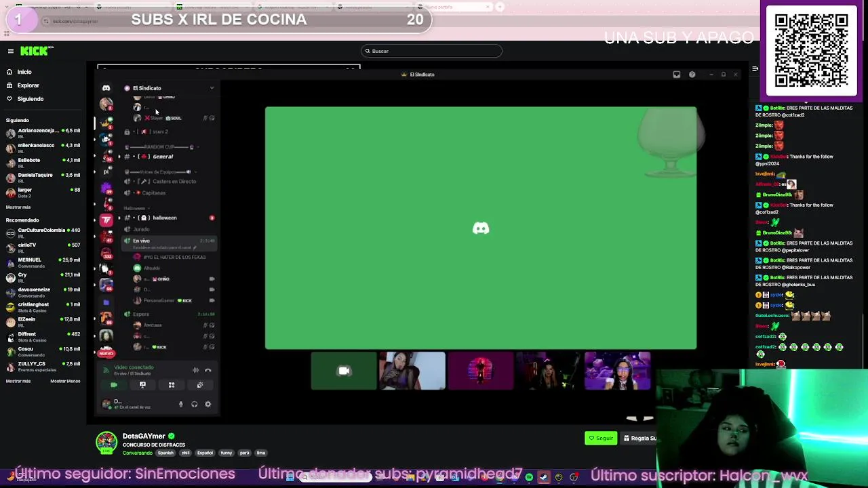This screenshot has width=868, height=488.
Task: Select second participant video thumbnail
Action: 412,371
